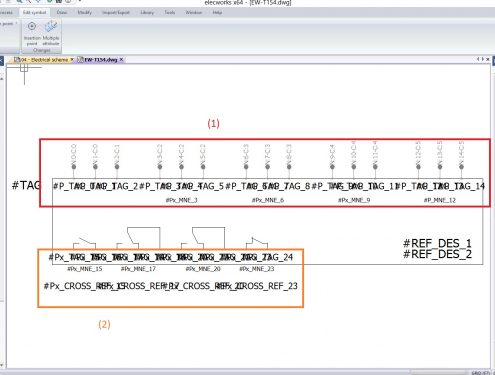Image resolution: width=495 pixels, height=375 pixels.
Task: Open the Multiple attribute tool
Action: (x=51, y=33)
